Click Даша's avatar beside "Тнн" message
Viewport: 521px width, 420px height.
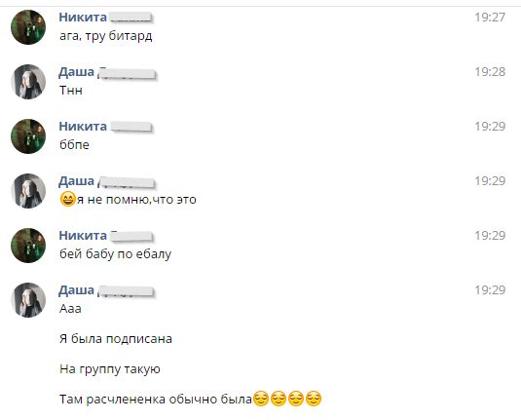[x=28, y=82]
